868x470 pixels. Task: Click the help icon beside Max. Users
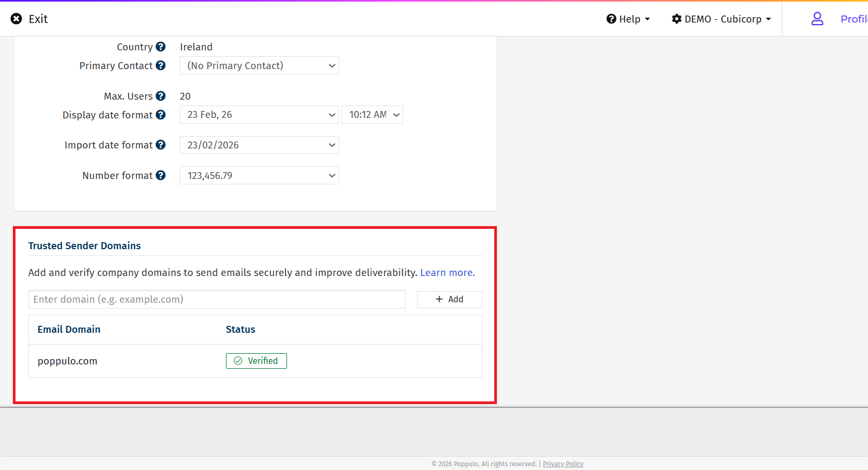161,96
